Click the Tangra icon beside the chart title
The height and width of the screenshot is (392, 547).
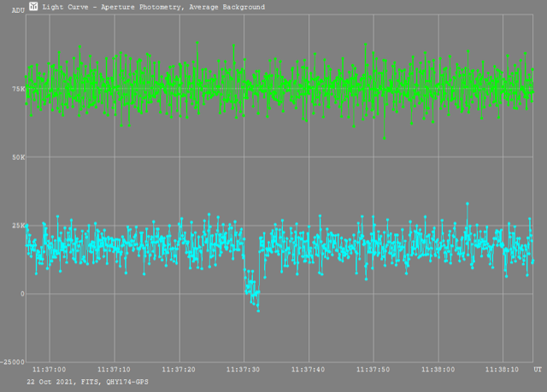(x=33, y=6)
